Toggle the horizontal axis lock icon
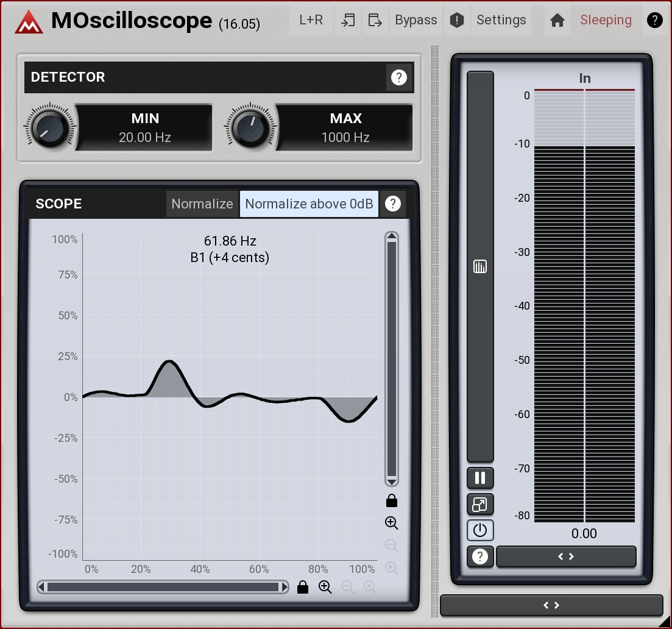 [303, 587]
